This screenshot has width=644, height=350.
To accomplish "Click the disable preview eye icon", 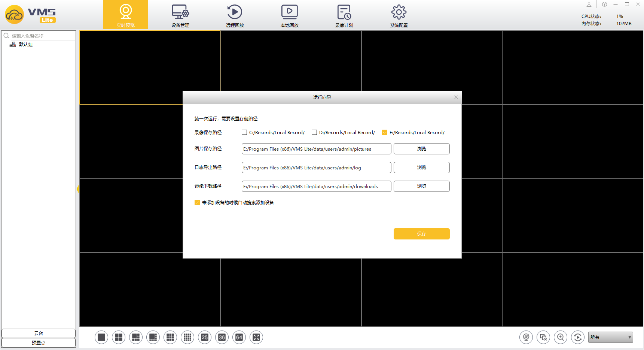I will click(x=526, y=337).
